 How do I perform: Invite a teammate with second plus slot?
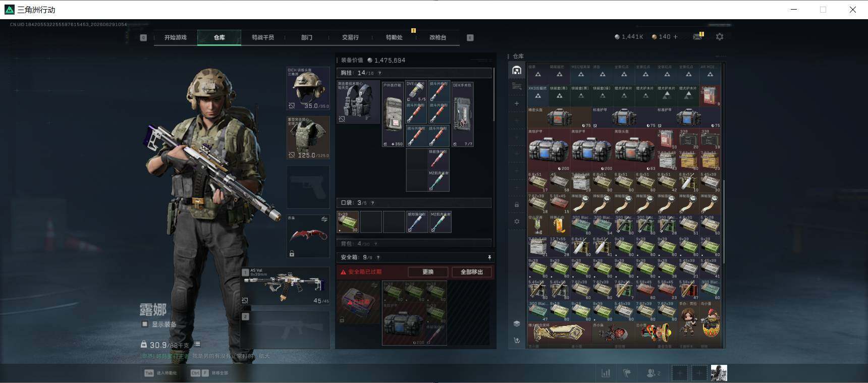coord(699,373)
